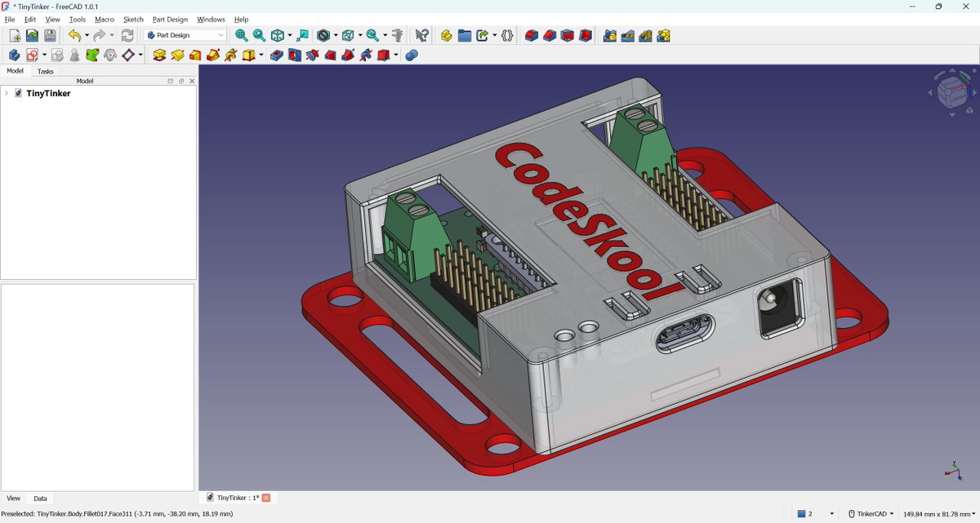Open the standard views dropdown arrow
This screenshot has width=980, height=523.
[290, 35]
